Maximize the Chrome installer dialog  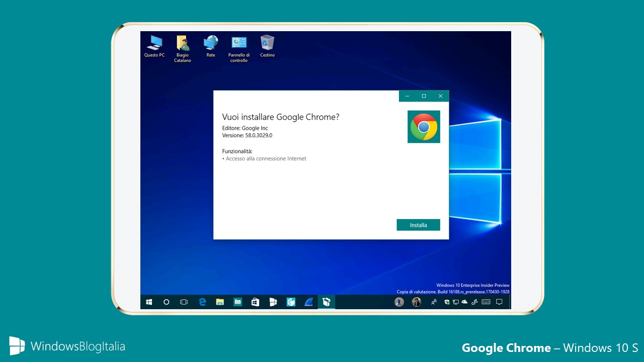[x=424, y=96]
